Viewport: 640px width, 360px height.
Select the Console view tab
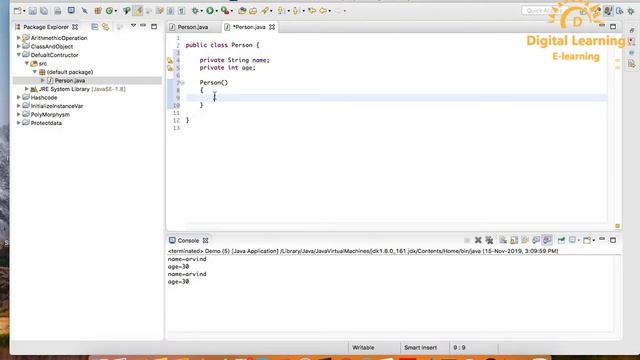(188, 240)
